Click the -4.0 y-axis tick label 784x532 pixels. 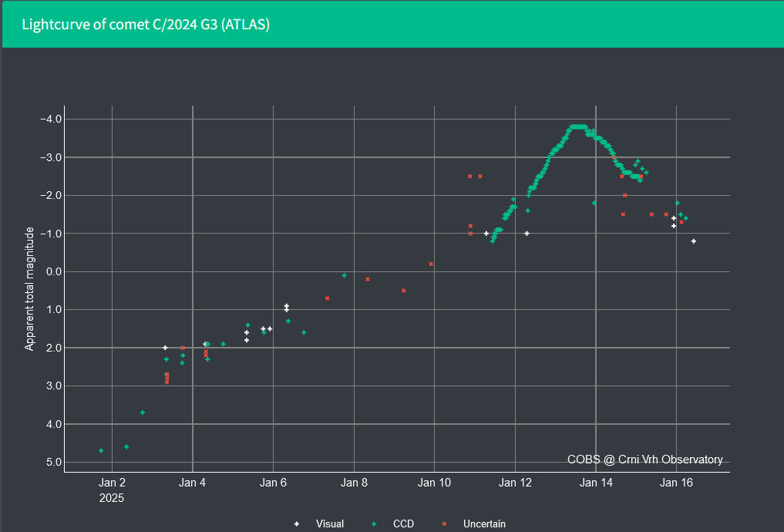[x=51, y=119]
